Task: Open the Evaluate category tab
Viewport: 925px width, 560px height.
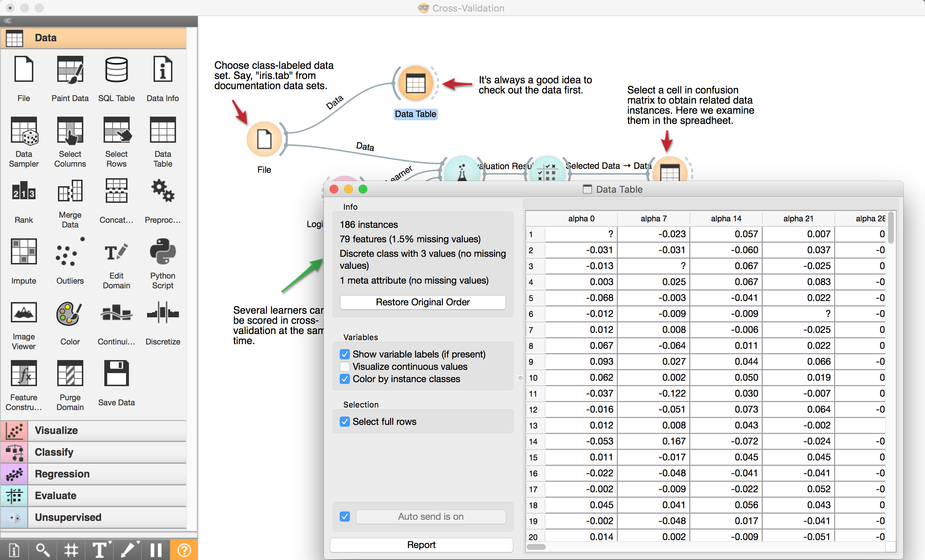Action: [55, 496]
